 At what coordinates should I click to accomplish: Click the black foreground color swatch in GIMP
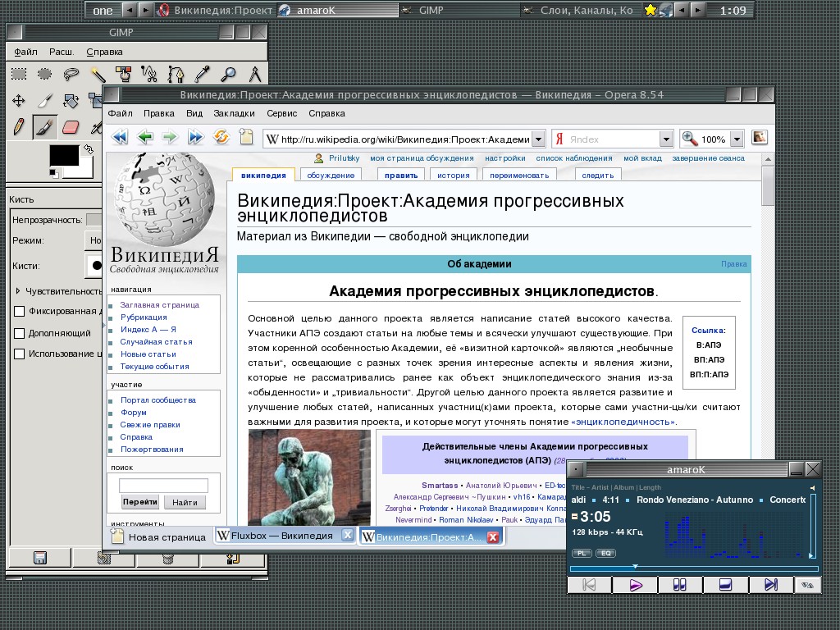pyautogui.click(x=64, y=156)
